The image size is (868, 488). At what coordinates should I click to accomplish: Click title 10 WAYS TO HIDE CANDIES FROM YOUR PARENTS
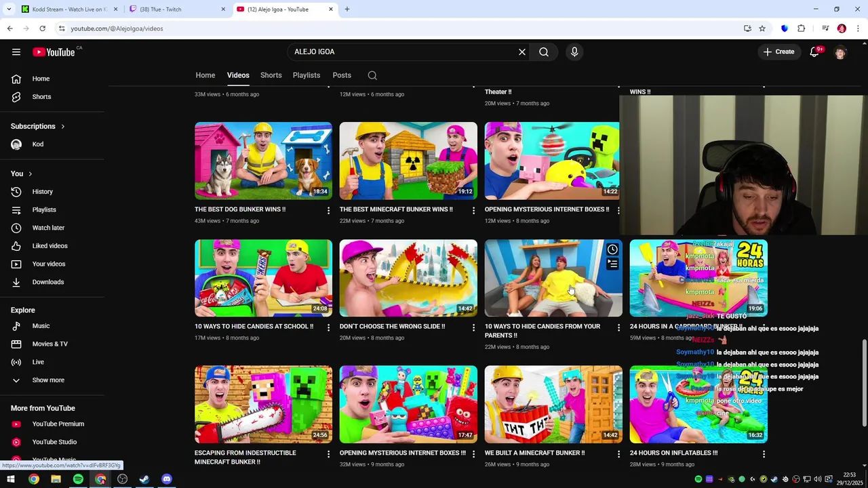(x=542, y=331)
